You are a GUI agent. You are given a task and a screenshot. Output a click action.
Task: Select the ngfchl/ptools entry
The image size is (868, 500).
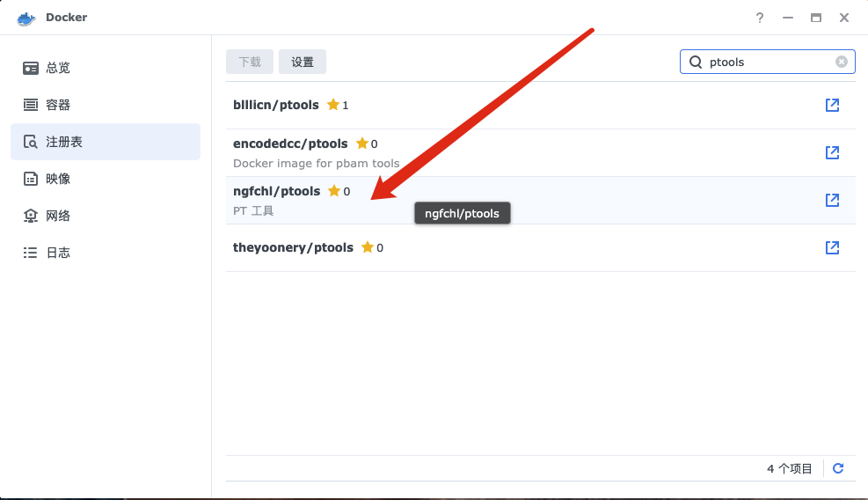[x=540, y=201]
